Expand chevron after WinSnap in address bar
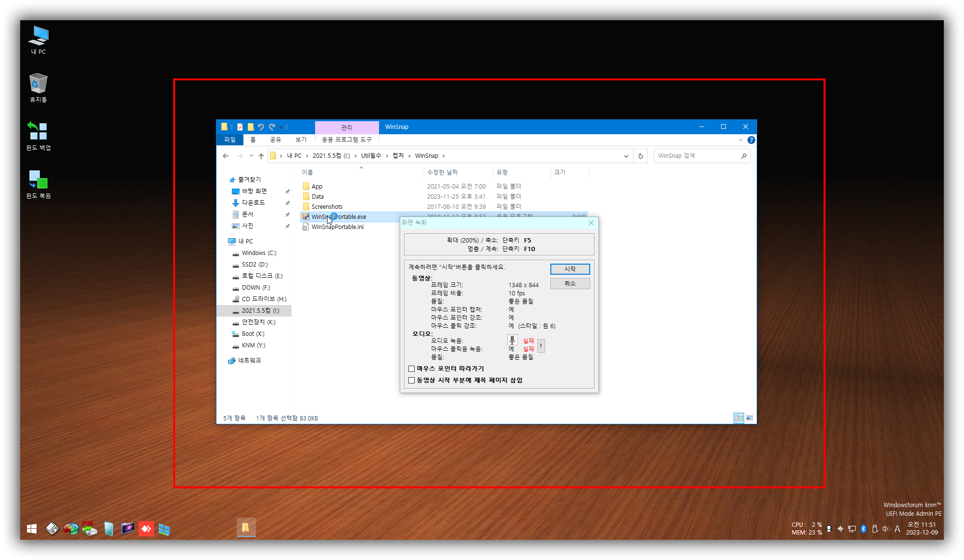The height and width of the screenshot is (560, 964). click(444, 156)
